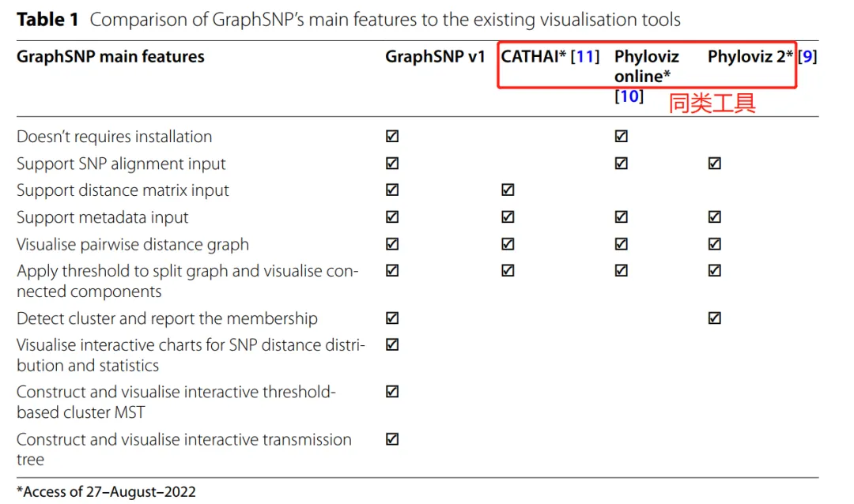Click Phyloviz 2 checkmark for metadata input
The image size is (854, 504).
pyautogui.click(x=715, y=217)
